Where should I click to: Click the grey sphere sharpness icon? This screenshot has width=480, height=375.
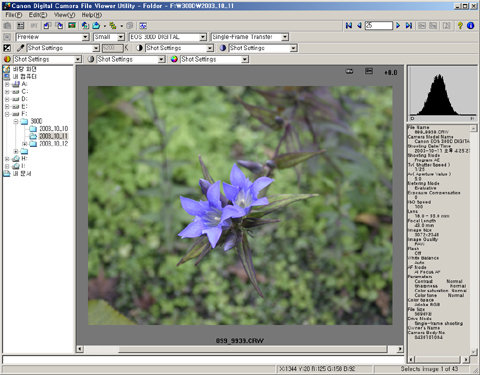(x=90, y=59)
